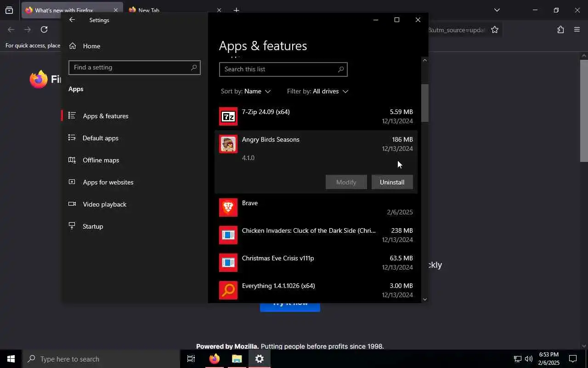This screenshot has height=368, width=588.
Task: Close the What's new with Firefox tab
Action: pyautogui.click(x=115, y=10)
